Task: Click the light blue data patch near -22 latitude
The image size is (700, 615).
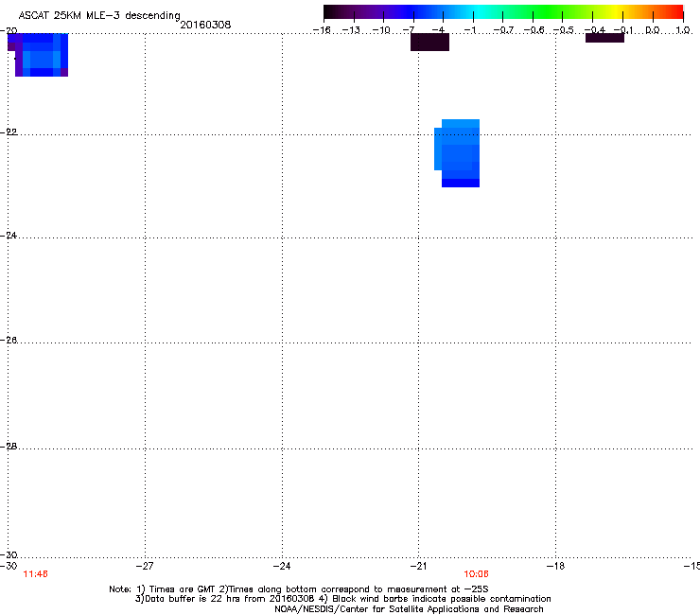Action: [x=457, y=153]
